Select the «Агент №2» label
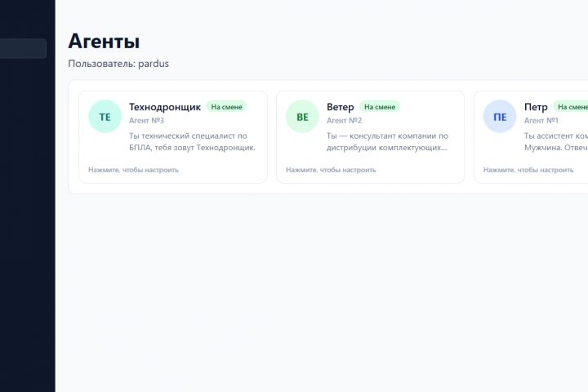588x392 pixels. (x=344, y=120)
